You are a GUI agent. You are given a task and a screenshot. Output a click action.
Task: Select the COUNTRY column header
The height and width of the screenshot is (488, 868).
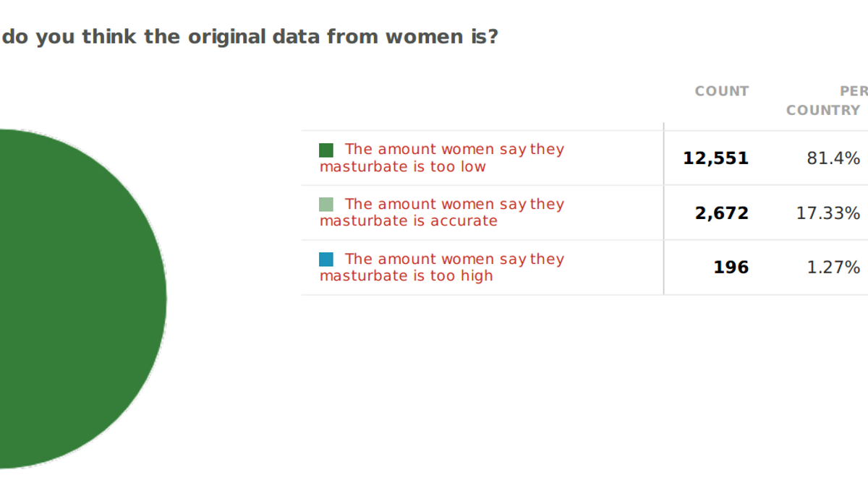pyautogui.click(x=823, y=110)
